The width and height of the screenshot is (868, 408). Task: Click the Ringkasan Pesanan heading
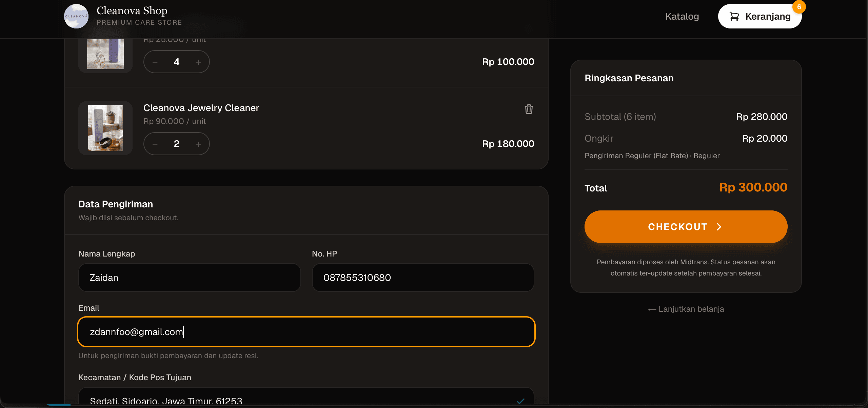(x=629, y=78)
